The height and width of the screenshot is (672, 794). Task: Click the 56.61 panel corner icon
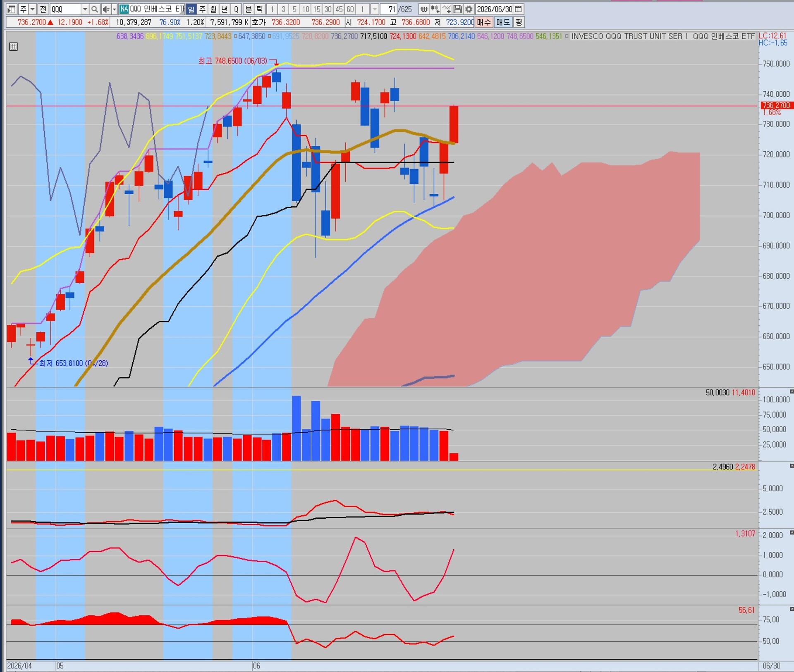pos(792,609)
